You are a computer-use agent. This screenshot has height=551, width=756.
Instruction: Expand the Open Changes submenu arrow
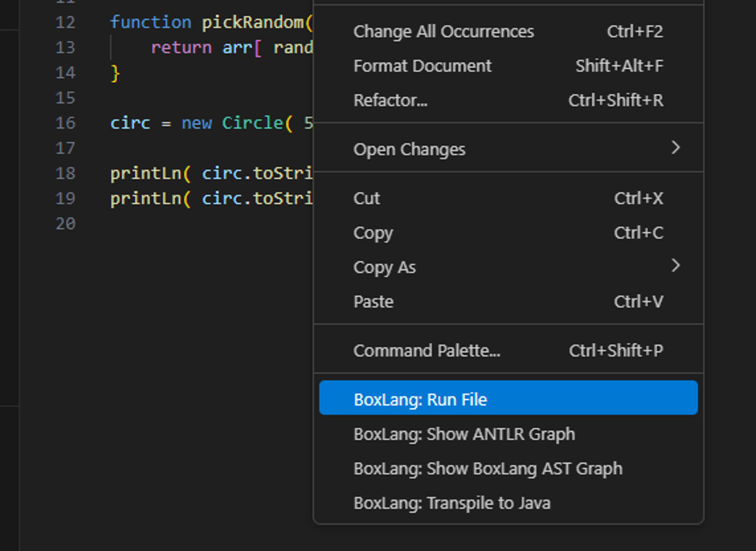coord(675,147)
